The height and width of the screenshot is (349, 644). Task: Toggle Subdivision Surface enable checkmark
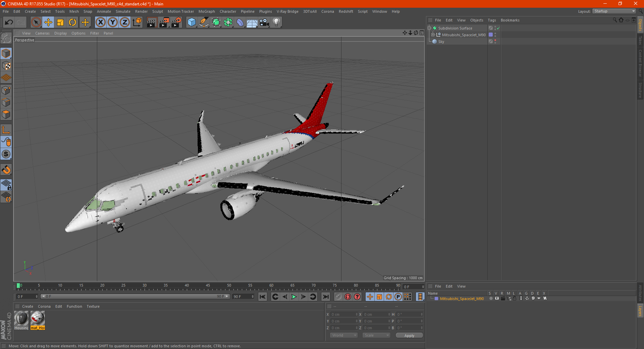498,28
